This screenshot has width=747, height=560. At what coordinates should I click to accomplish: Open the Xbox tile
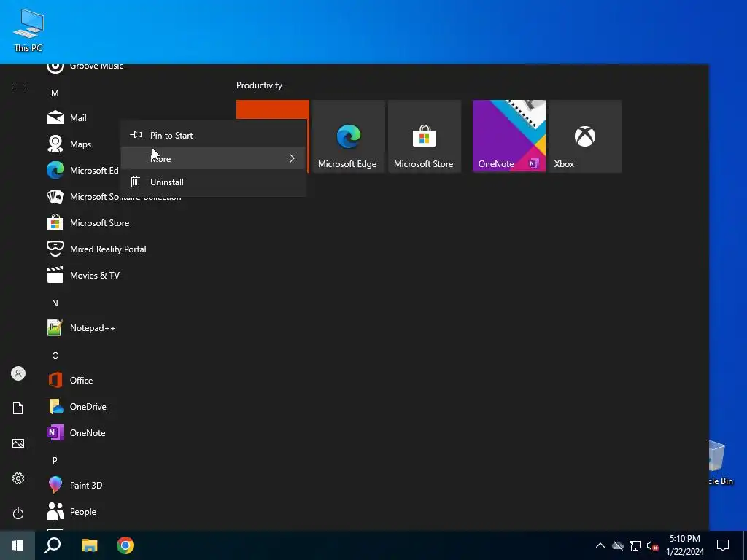(x=585, y=136)
